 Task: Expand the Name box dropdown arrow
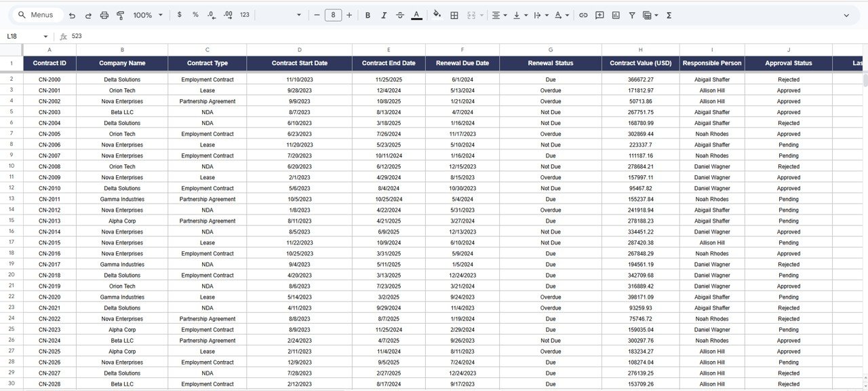click(x=45, y=37)
